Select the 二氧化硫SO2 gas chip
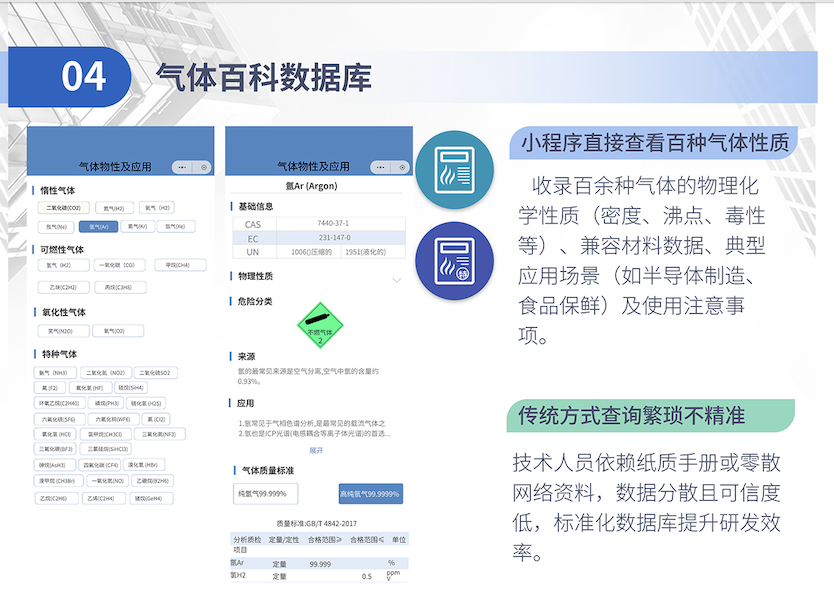The width and height of the screenshot is (834, 606). [x=155, y=373]
